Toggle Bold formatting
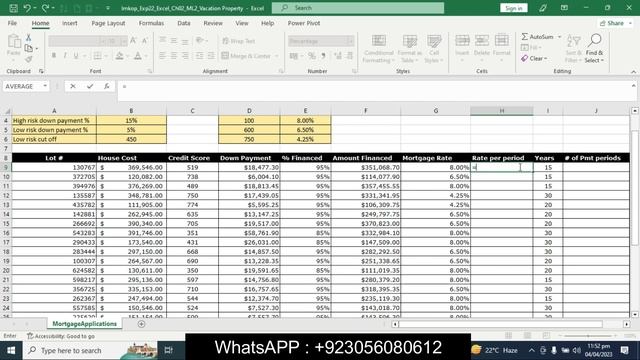 tap(53, 56)
